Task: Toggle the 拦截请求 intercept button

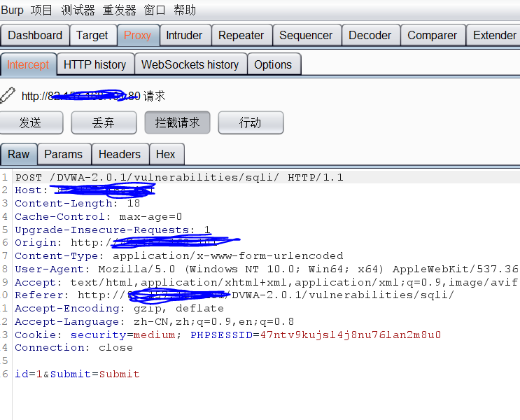Action: click(178, 122)
